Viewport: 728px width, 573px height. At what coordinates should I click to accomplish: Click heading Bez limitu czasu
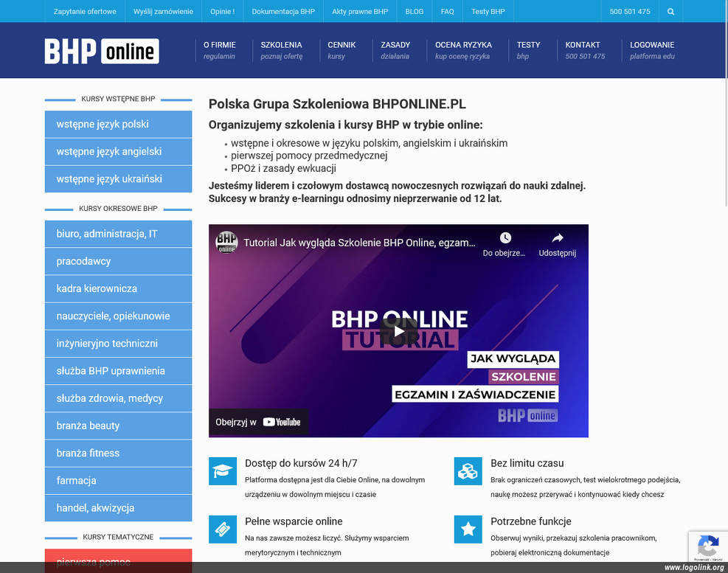click(x=527, y=463)
